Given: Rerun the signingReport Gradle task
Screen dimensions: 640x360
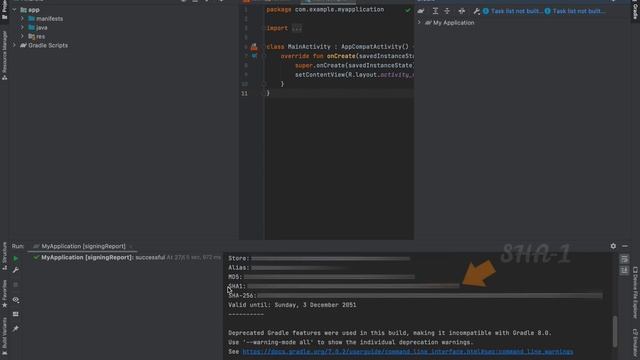Looking at the screenshot, I should 16,258.
